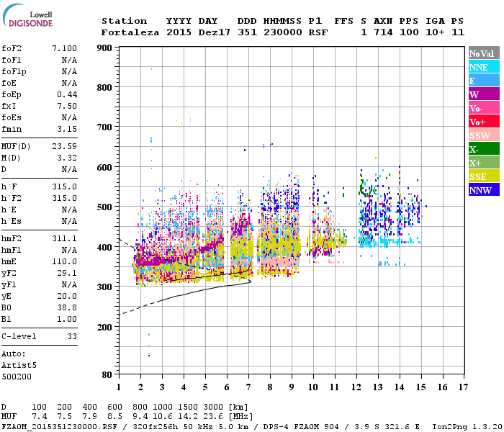This screenshot has height=432, width=504.
Task: Select the Vo- pink legend swatch
Action: (x=484, y=108)
